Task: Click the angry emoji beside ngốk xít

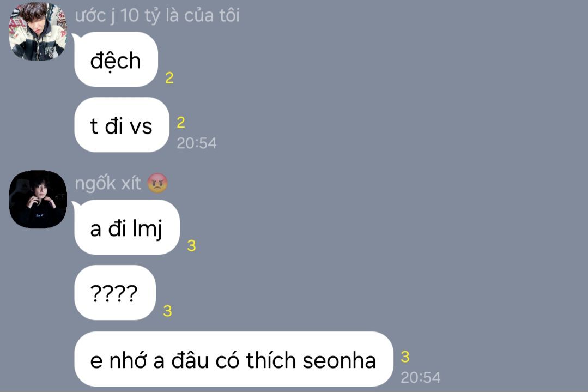Action: point(157,183)
